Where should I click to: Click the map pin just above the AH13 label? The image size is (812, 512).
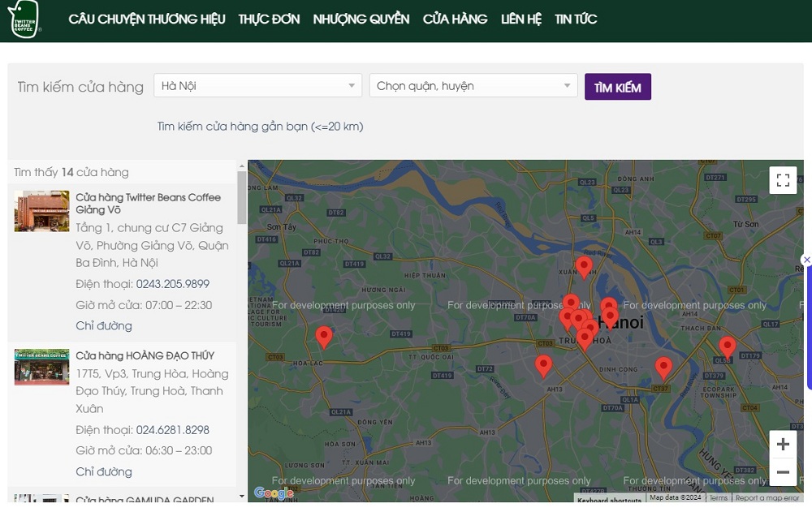[543, 366]
